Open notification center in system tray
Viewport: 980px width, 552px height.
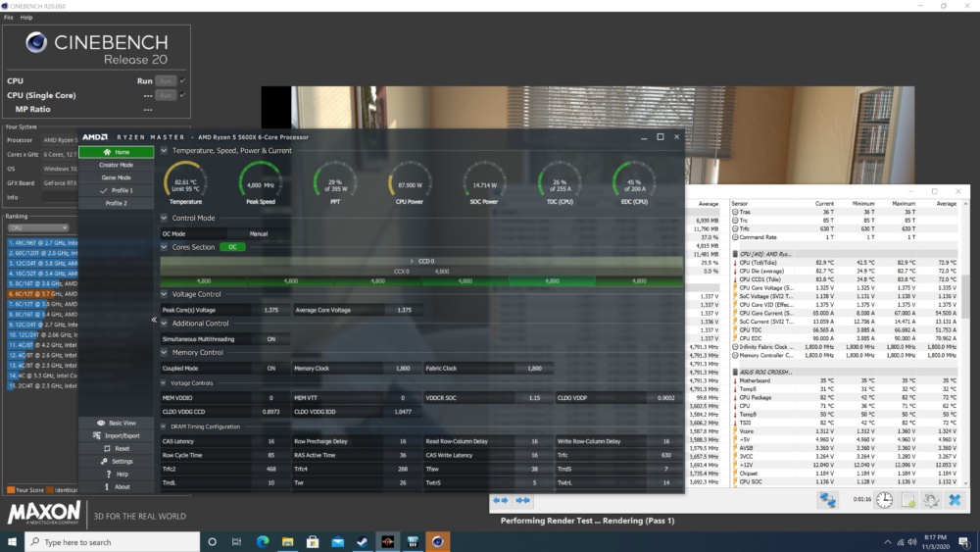pos(963,542)
